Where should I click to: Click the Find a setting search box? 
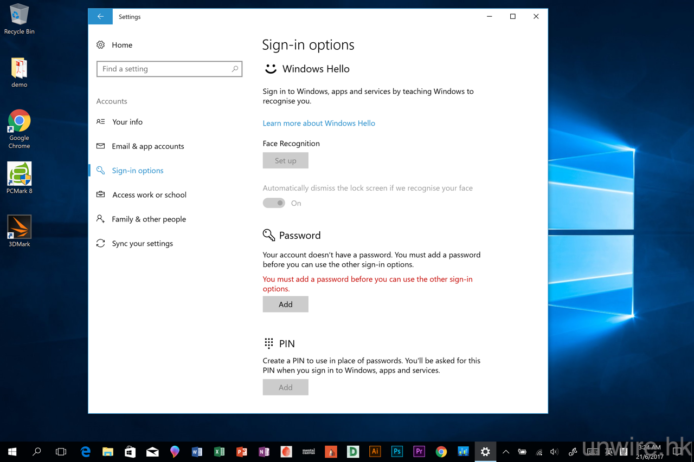tap(168, 69)
